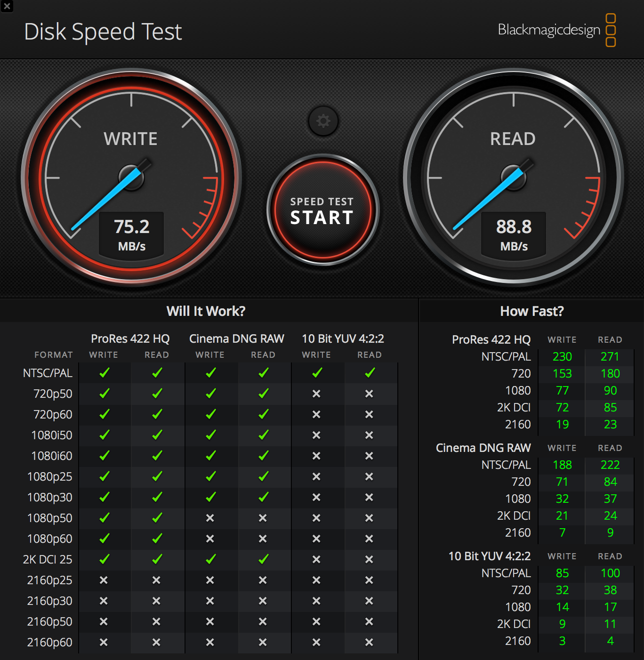Click ProRes 422 HQ NTSC/PAL write value 230
Image resolution: width=644 pixels, height=660 pixels.
(x=562, y=357)
